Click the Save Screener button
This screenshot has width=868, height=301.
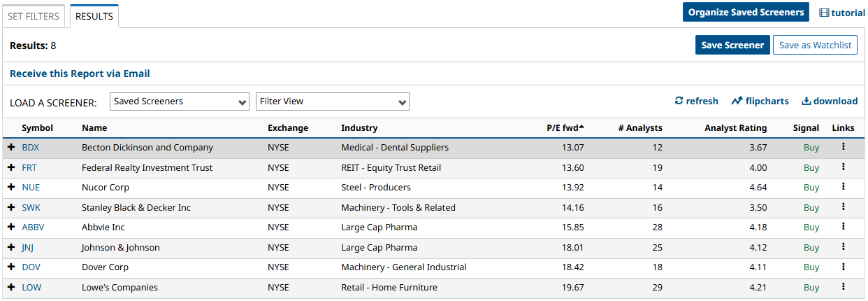[732, 45]
